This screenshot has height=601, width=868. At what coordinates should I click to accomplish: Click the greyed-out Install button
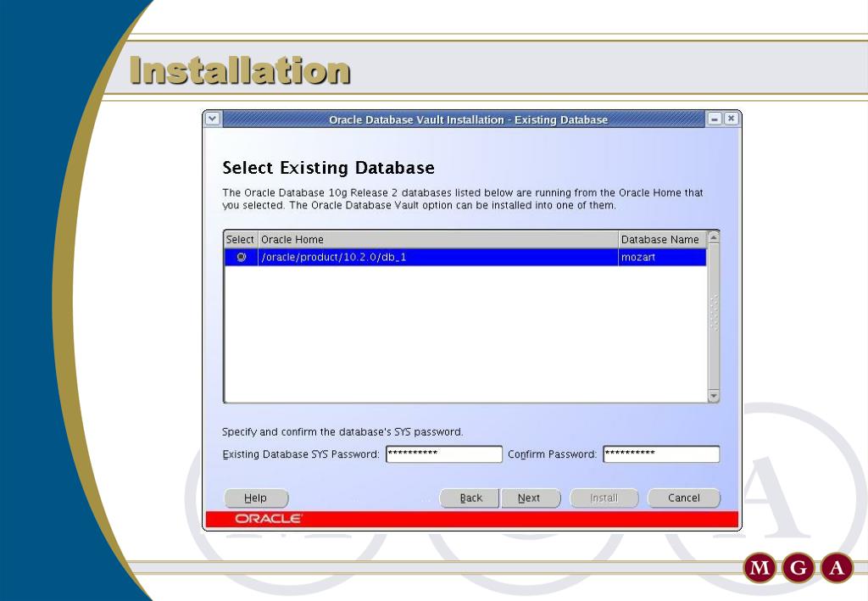point(604,498)
